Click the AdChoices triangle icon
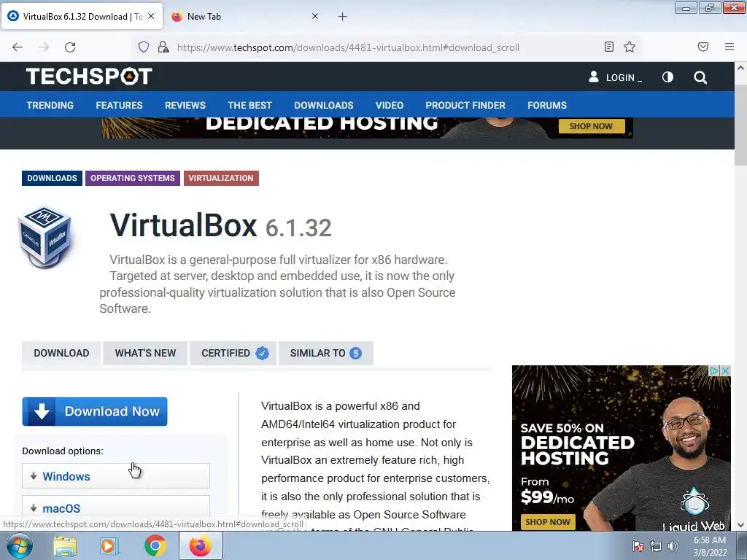Viewport: 747px width, 560px height. click(714, 370)
